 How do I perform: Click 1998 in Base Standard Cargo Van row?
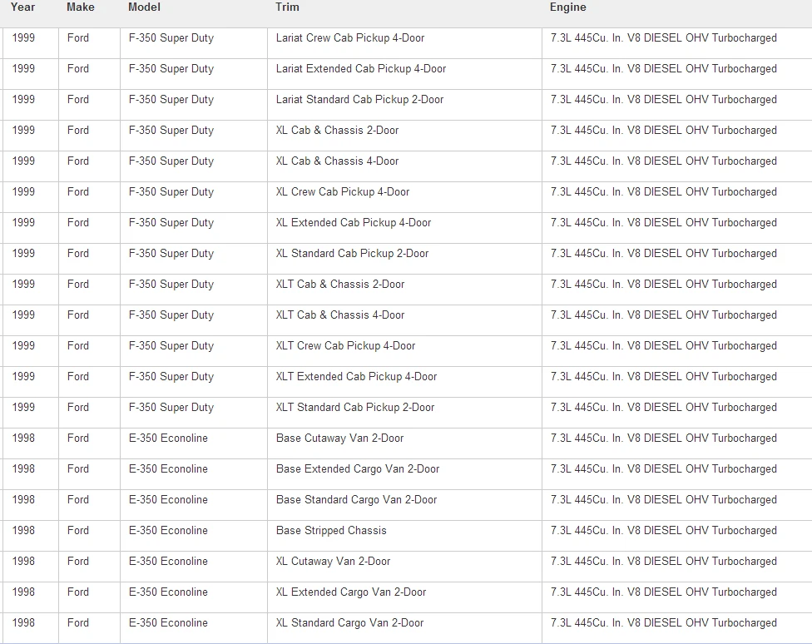[23, 499]
